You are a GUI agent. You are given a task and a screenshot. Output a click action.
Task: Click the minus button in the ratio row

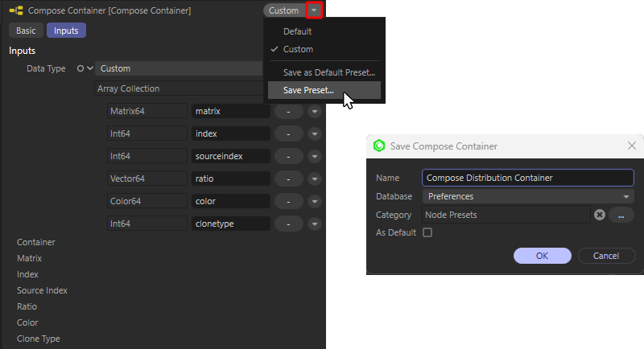(x=288, y=179)
